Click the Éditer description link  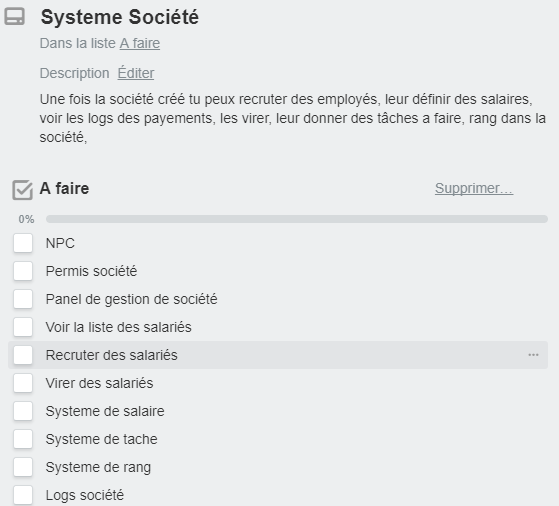point(136,73)
